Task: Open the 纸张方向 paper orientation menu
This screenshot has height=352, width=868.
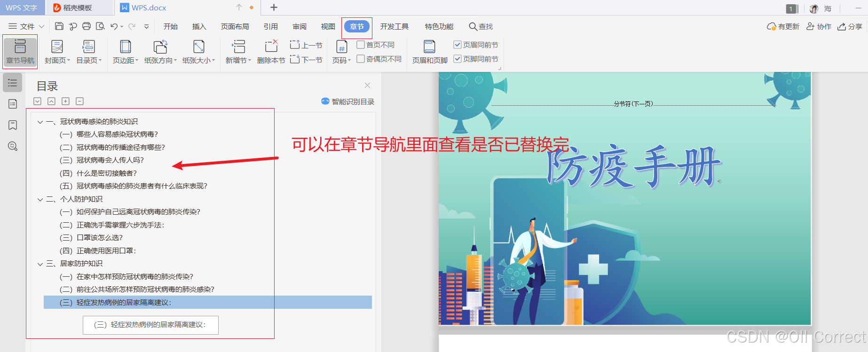Action: coord(160,52)
